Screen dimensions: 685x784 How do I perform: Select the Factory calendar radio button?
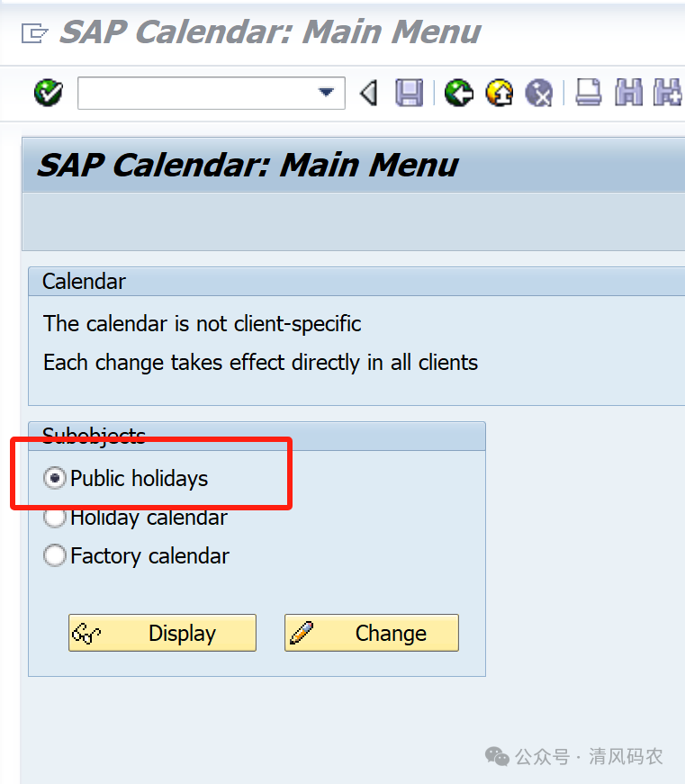point(55,556)
